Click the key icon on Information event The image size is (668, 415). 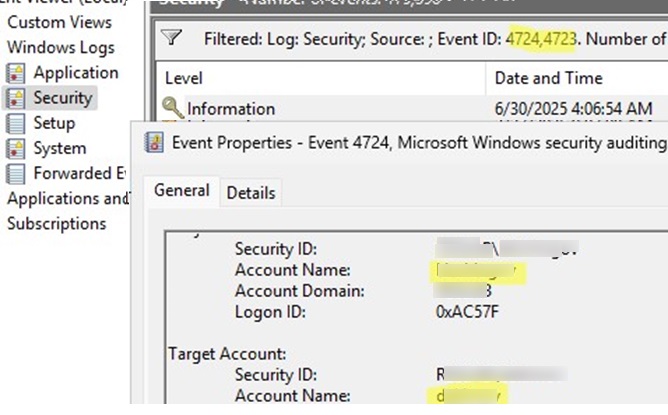coord(173,108)
